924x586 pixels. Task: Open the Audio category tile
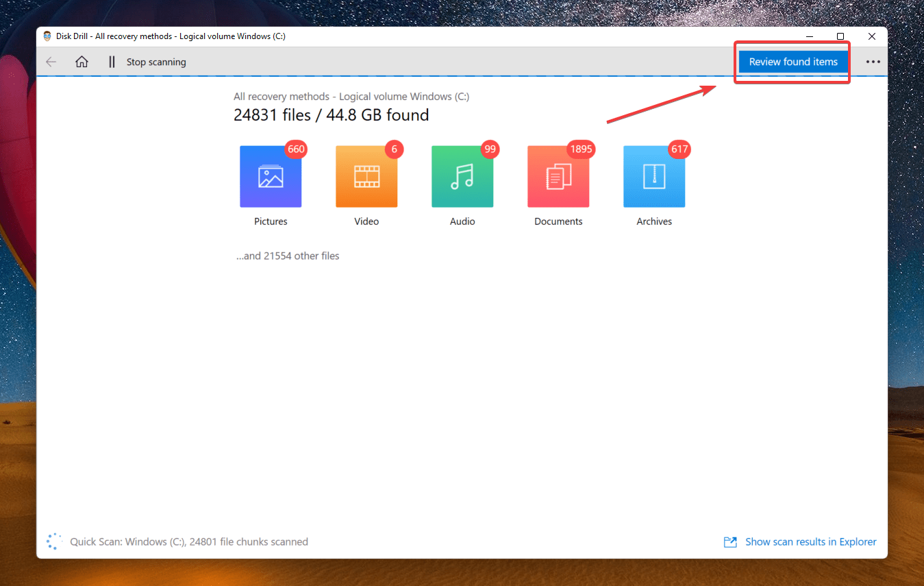pos(462,176)
